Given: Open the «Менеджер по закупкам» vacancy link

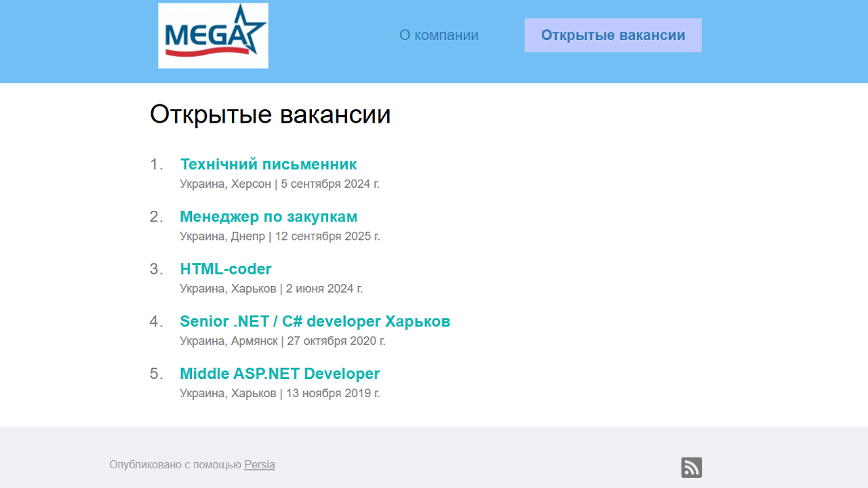Looking at the screenshot, I should [268, 217].
